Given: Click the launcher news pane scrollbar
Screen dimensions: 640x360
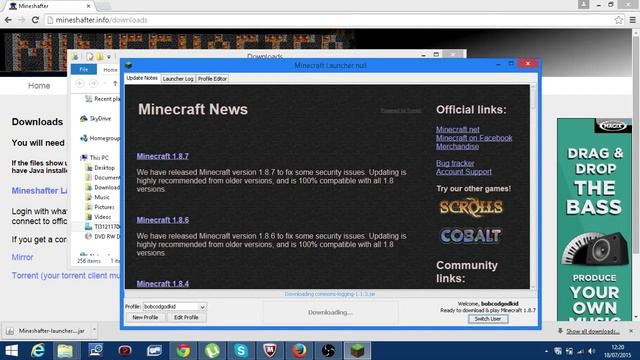Looking at the screenshot, I should [x=533, y=187].
